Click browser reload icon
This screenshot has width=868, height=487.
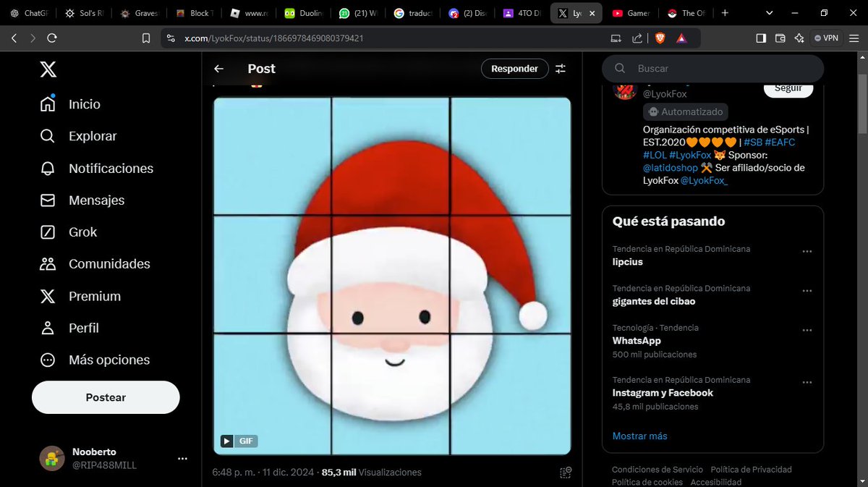pos(52,38)
